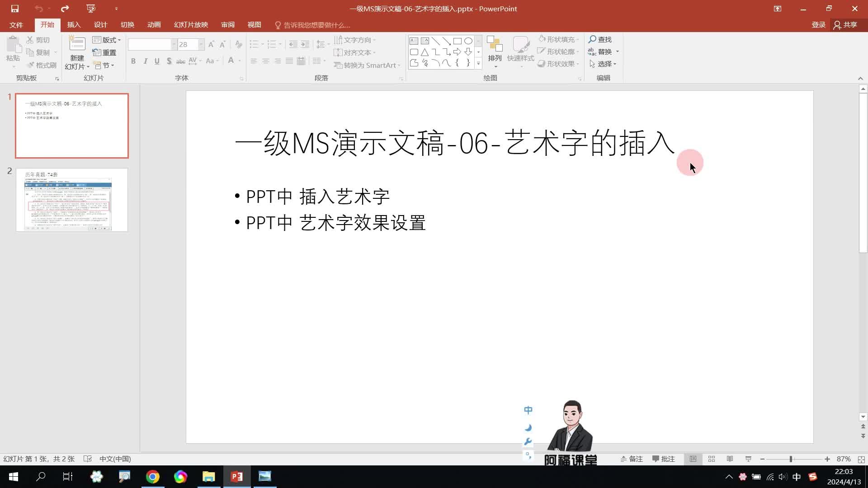868x488 pixels.
Task: Click the Sign in (登录) link
Action: [819, 25]
